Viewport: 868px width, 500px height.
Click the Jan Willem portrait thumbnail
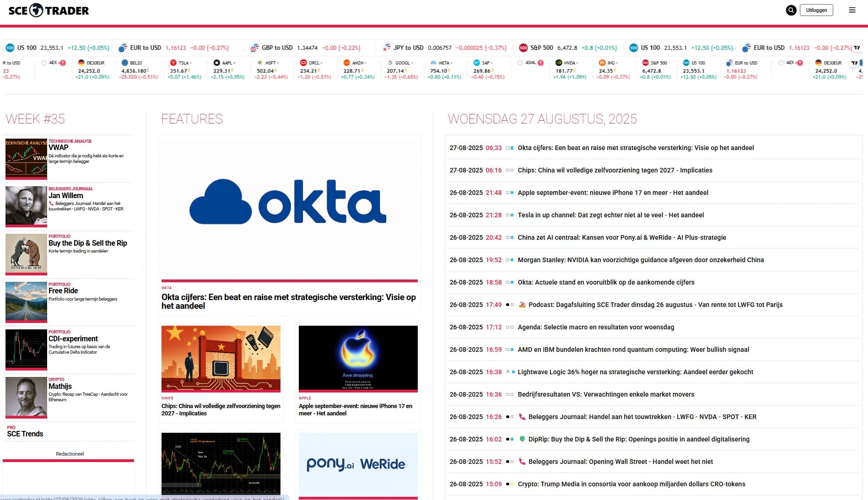coord(26,206)
